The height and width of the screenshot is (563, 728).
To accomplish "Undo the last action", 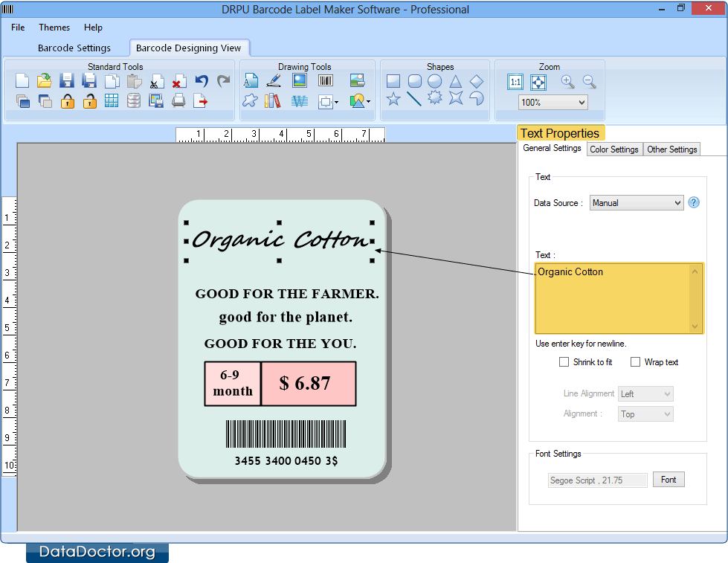I will pyautogui.click(x=202, y=81).
